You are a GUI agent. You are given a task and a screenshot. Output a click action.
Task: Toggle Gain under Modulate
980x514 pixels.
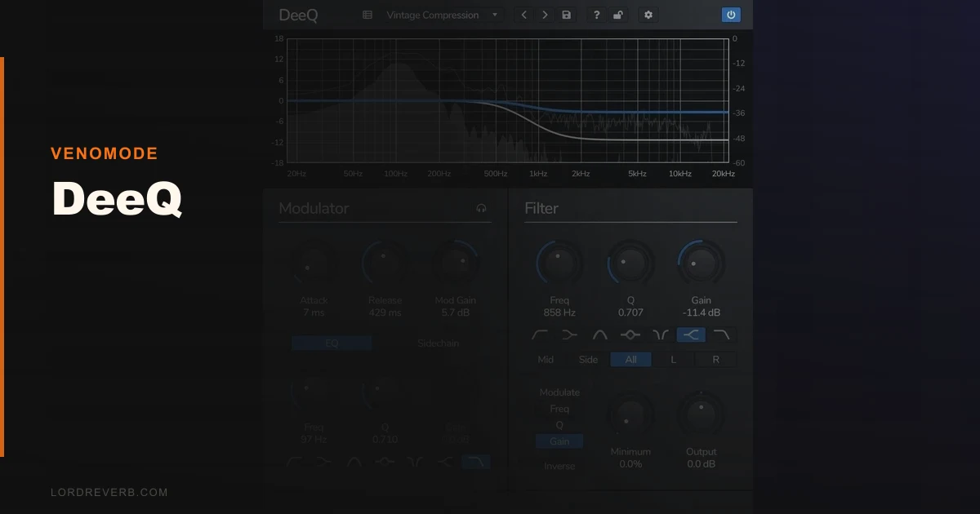pyautogui.click(x=559, y=441)
